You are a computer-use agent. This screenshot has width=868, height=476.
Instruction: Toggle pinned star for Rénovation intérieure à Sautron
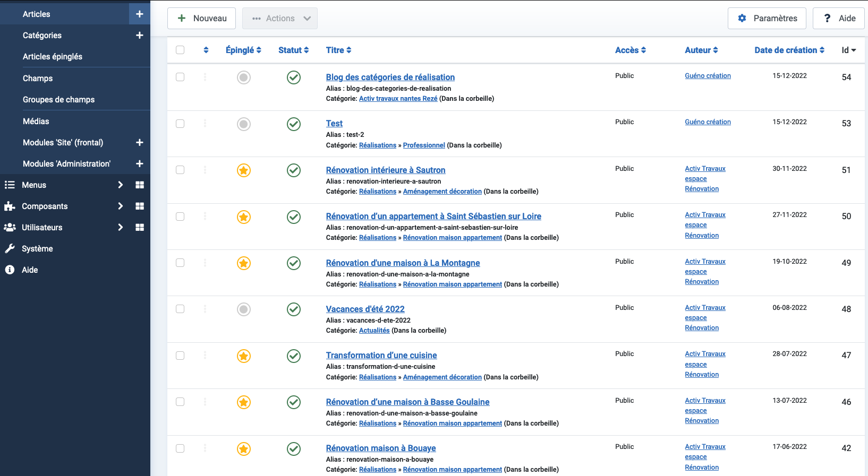click(x=244, y=170)
